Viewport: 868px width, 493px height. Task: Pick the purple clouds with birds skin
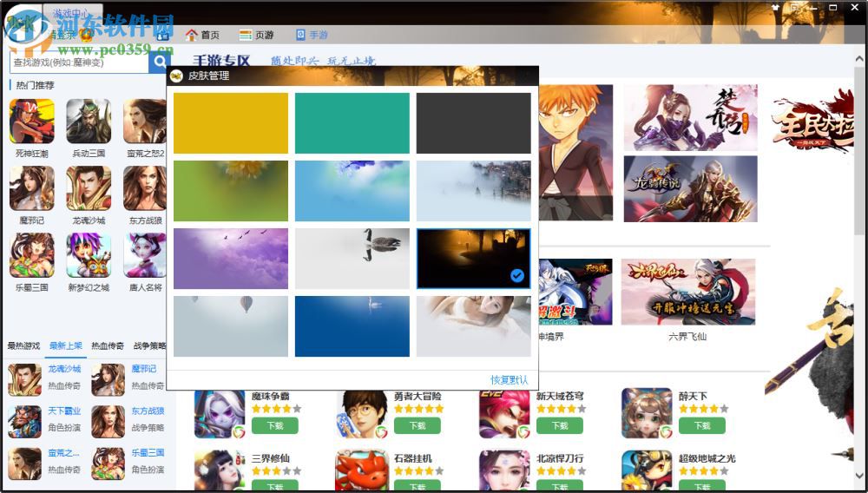point(231,259)
